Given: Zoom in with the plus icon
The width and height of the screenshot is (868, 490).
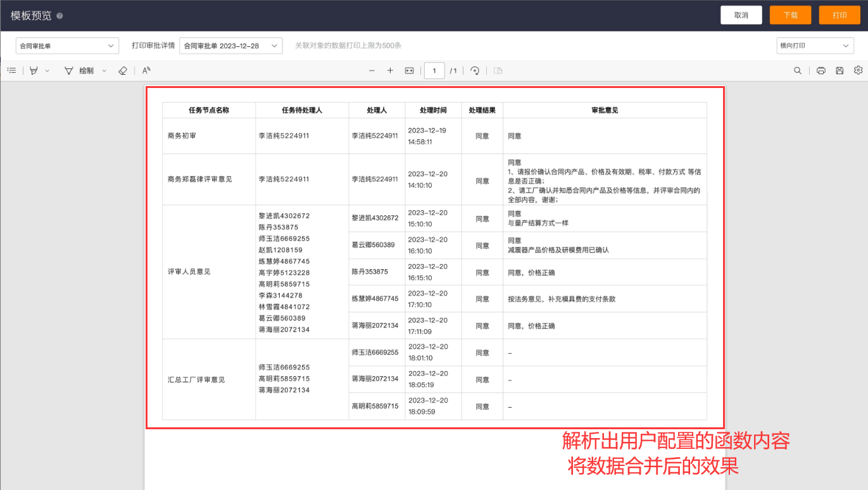Looking at the screenshot, I should point(390,70).
